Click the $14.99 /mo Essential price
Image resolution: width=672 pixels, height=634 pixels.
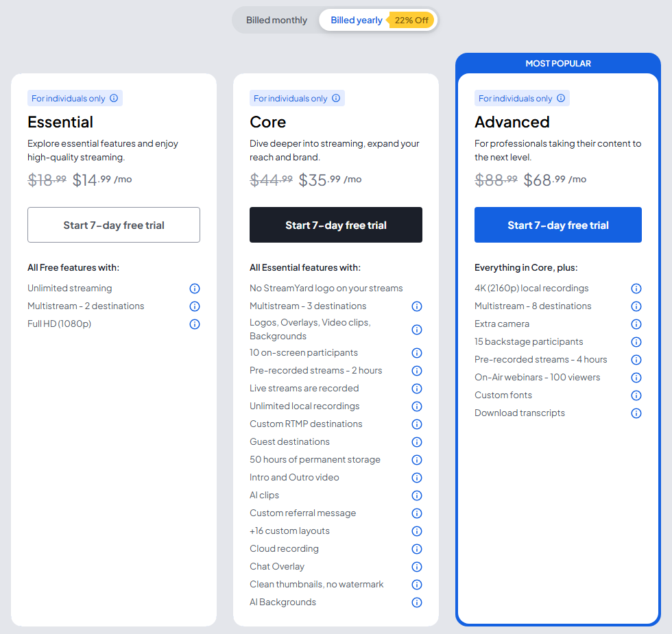(102, 180)
